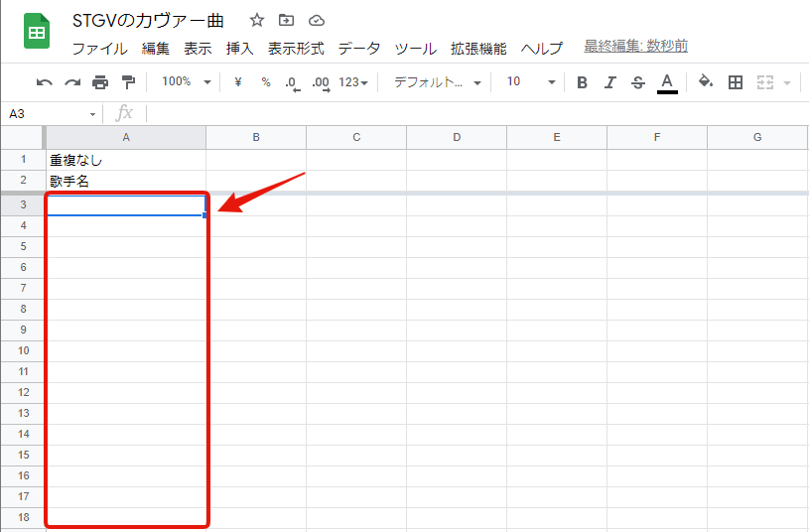This screenshot has height=532, width=809.
Task: Print the spreadsheet using printer icon
Action: coord(99,82)
